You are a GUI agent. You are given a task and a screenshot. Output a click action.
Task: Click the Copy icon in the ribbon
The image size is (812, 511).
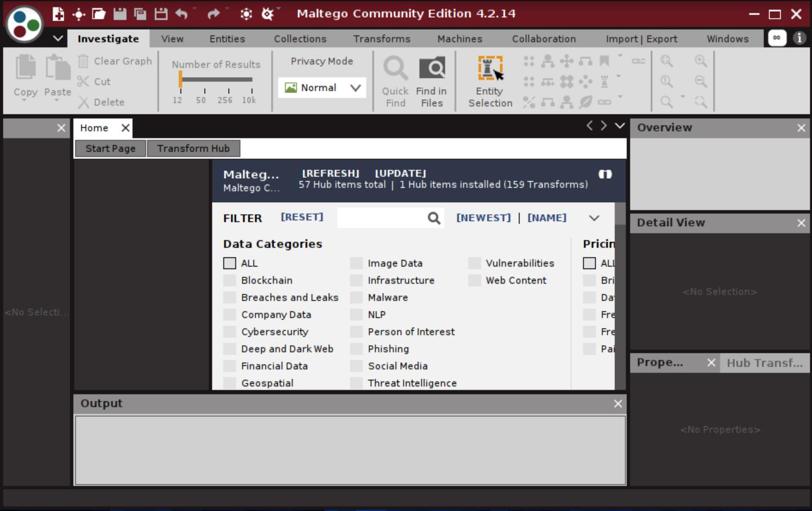pyautogui.click(x=25, y=67)
